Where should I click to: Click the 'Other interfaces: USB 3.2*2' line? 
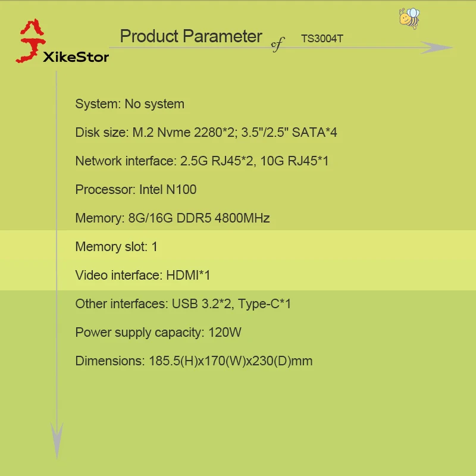pos(183,304)
